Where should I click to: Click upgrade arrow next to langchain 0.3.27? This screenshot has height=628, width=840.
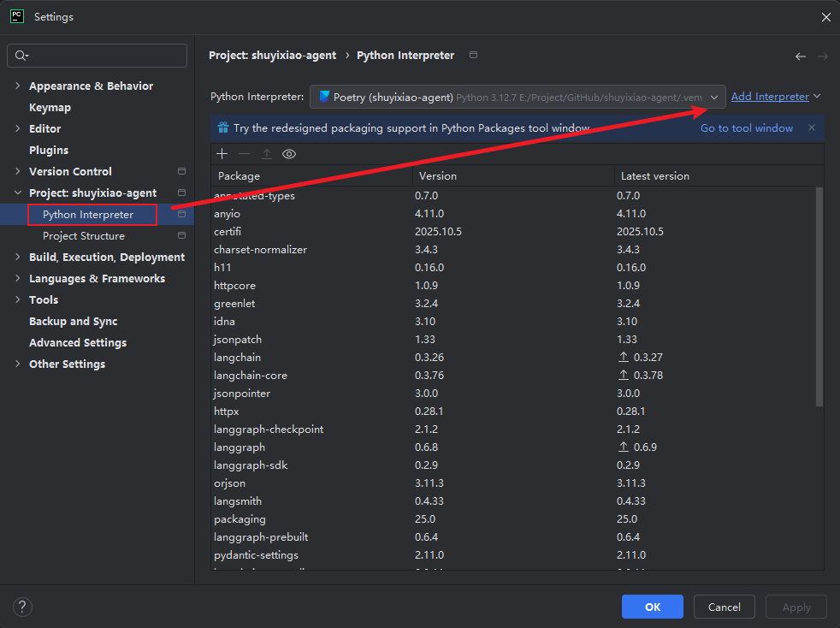pyautogui.click(x=624, y=358)
